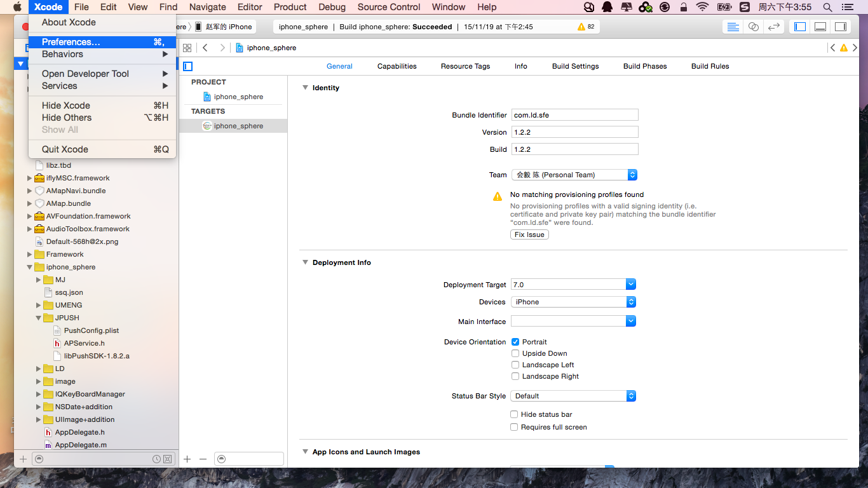Image resolution: width=868 pixels, height=488 pixels.
Task: Enable Landscape Right orientation
Action: click(515, 376)
